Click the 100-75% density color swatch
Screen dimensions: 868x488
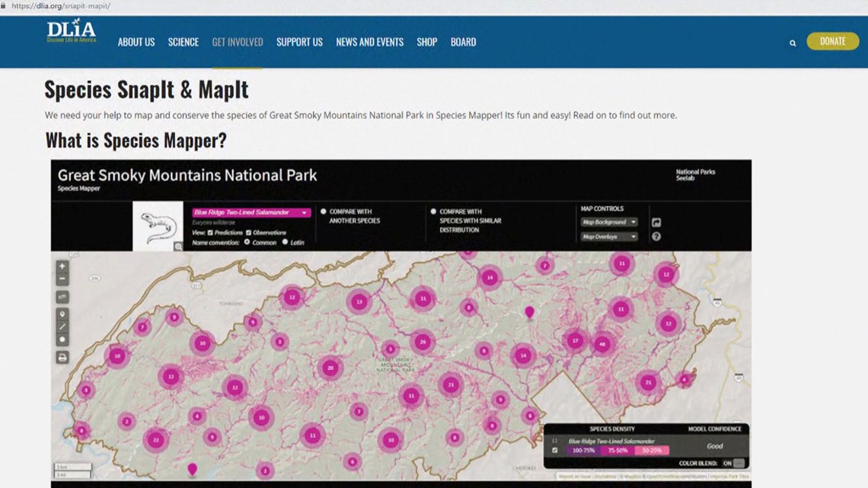click(x=583, y=451)
